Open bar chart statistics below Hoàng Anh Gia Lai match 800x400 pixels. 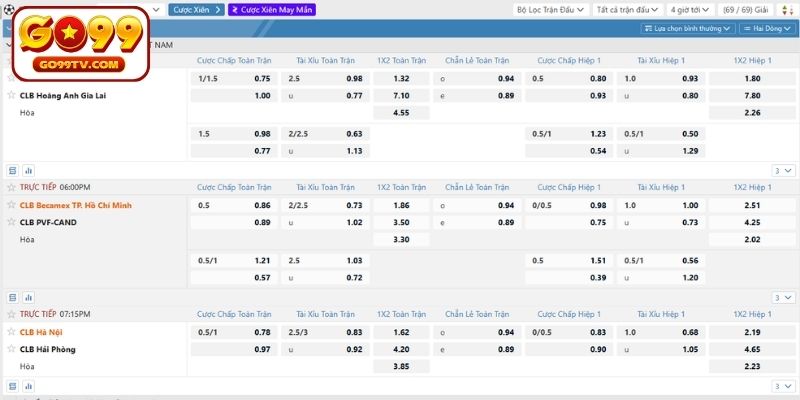click(28, 170)
